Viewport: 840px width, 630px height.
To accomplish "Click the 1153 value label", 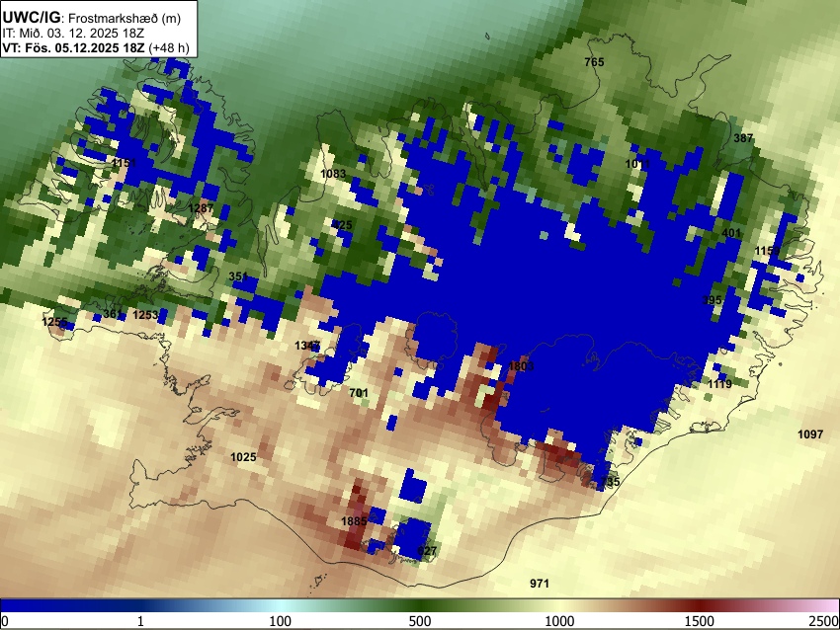I will coord(767,251).
